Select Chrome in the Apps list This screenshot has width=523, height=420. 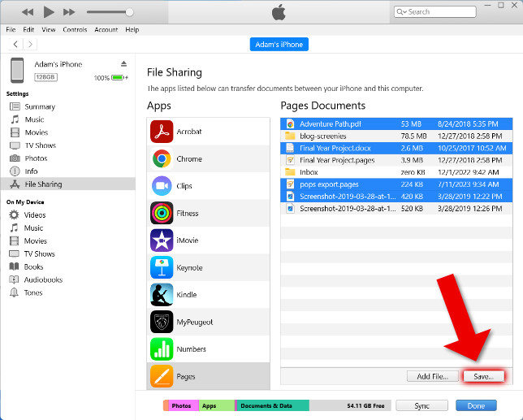(208, 158)
